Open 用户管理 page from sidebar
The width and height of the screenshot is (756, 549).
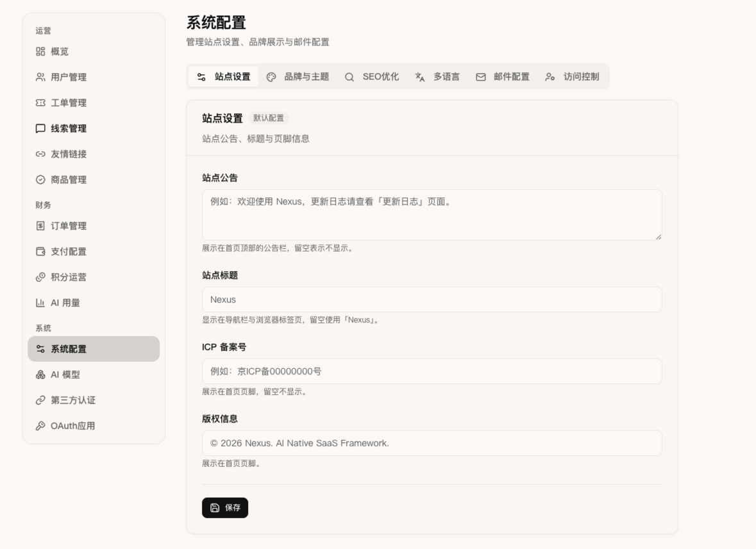tap(94, 77)
